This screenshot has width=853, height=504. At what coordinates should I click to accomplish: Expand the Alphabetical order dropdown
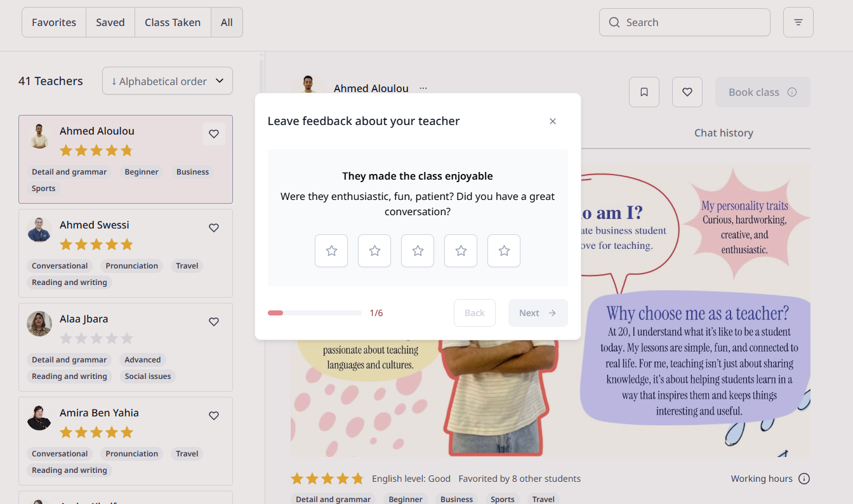click(168, 81)
